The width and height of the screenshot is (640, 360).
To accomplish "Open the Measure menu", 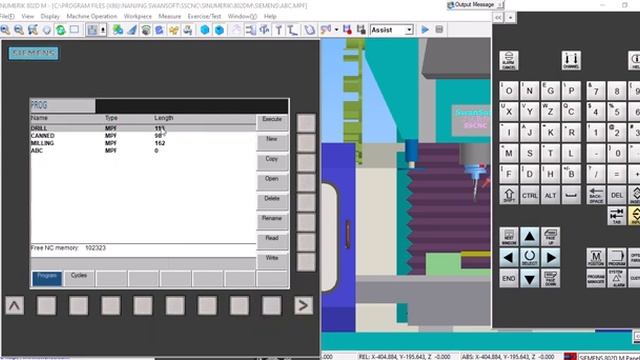I will pos(169,16).
